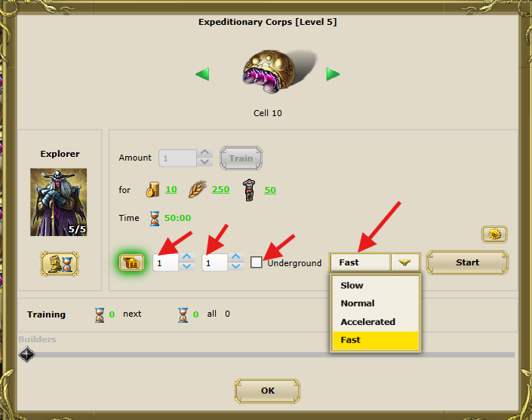Click the glowing treasure chest icon
Viewport: 532px width, 420px height.
click(131, 262)
